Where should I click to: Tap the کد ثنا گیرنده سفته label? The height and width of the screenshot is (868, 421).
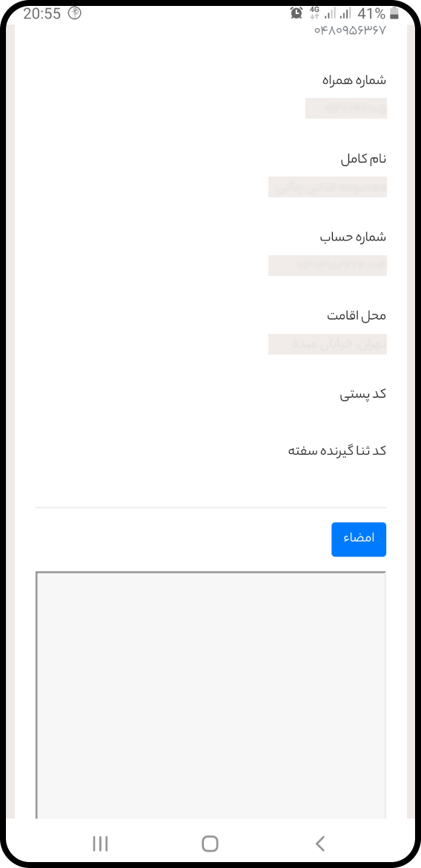click(337, 450)
